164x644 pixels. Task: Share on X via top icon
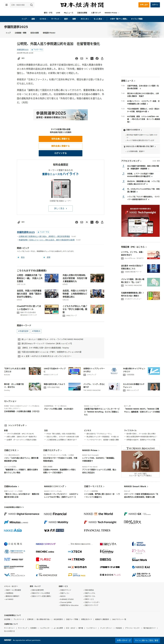[x=92, y=58]
